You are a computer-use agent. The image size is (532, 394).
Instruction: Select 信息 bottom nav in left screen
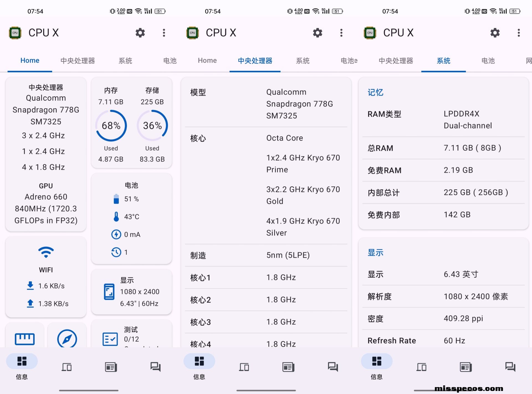pyautogui.click(x=22, y=366)
